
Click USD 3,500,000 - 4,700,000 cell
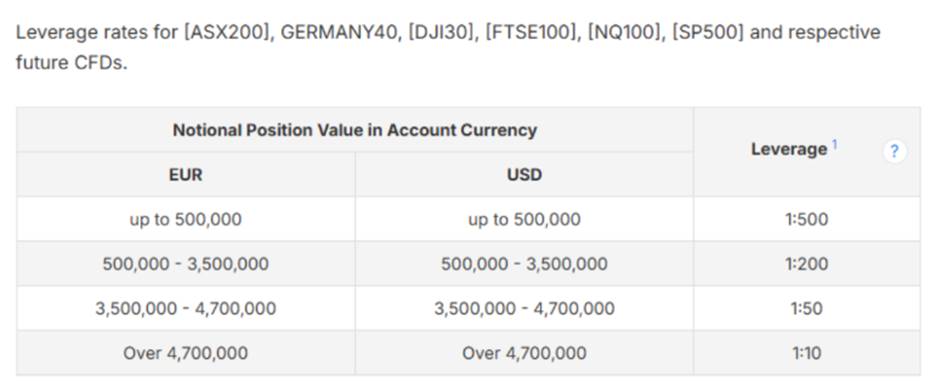coord(524,308)
